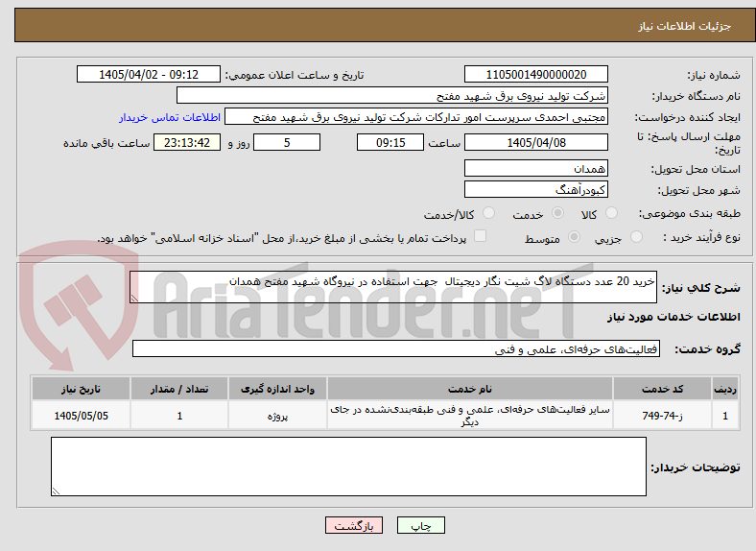The height and width of the screenshot is (551, 756).
Task: Click the ساعت باقی مانده label
Action: pyautogui.click(x=106, y=143)
